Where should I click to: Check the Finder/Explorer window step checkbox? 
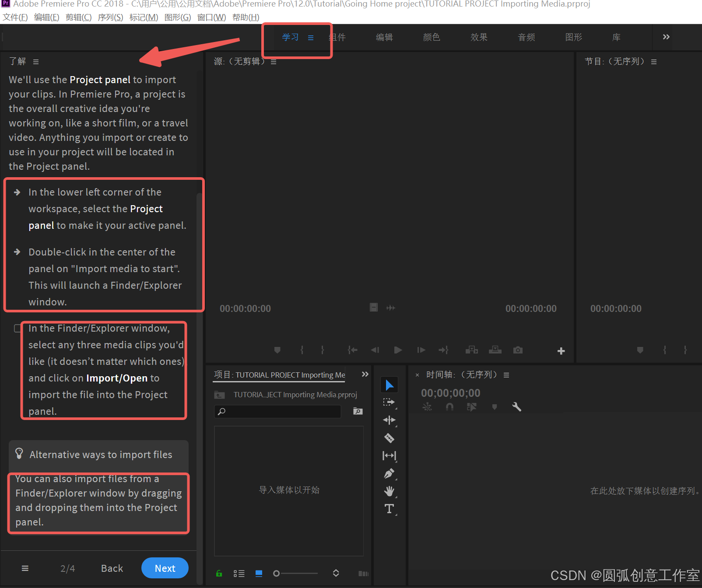[x=18, y=328]
